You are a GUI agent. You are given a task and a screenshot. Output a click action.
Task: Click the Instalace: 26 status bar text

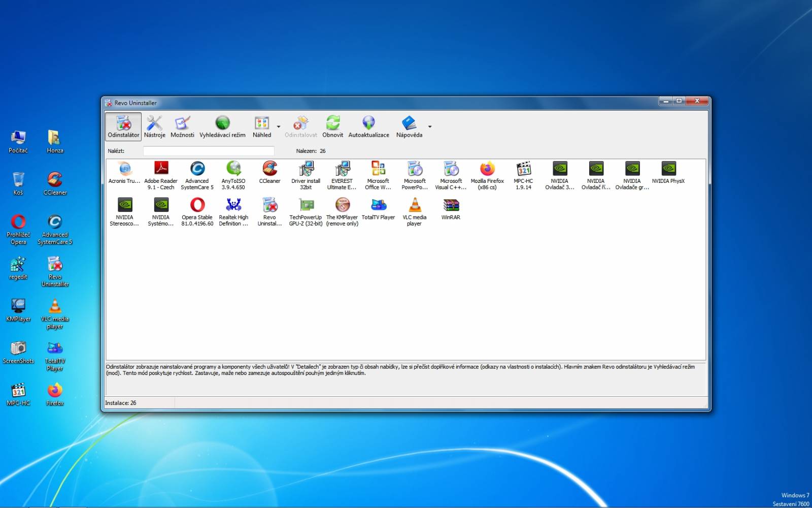121,403
